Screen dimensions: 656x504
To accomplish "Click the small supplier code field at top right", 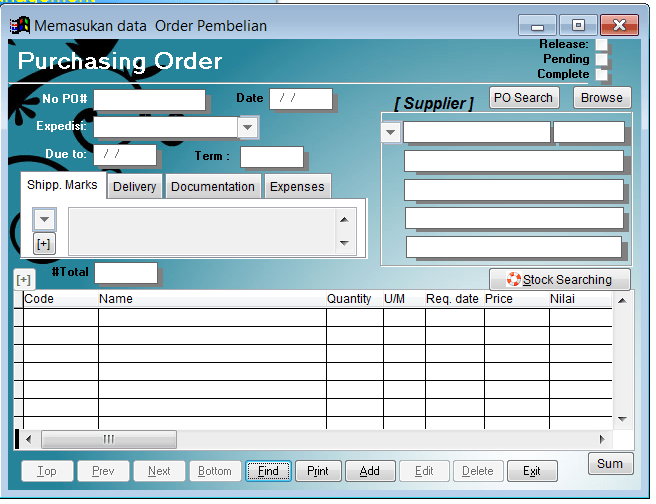I will tap(589, 132).
